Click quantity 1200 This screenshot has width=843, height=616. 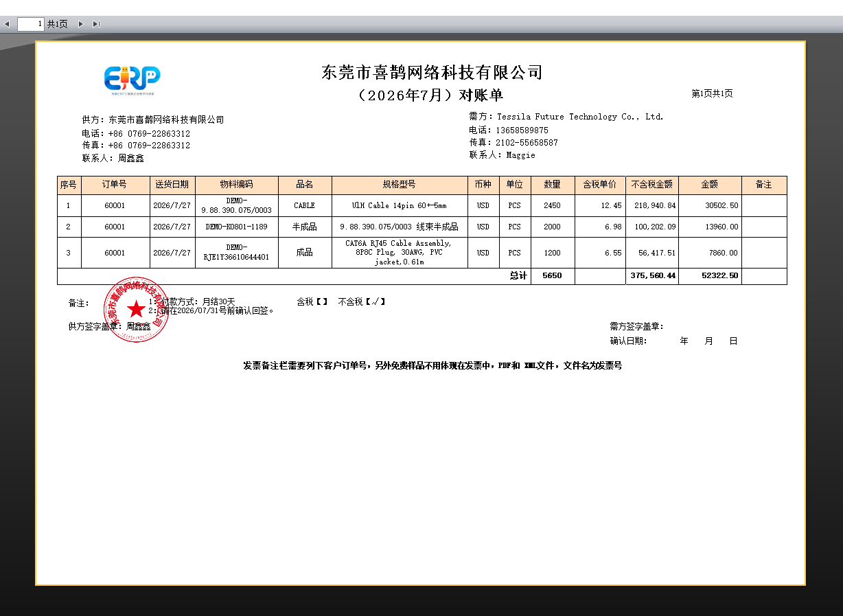click(553, 253)
